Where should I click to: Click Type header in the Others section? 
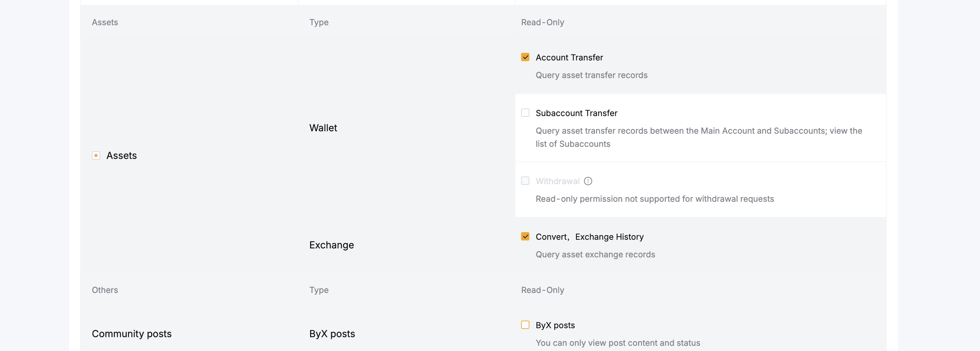(x=319, y=290)
